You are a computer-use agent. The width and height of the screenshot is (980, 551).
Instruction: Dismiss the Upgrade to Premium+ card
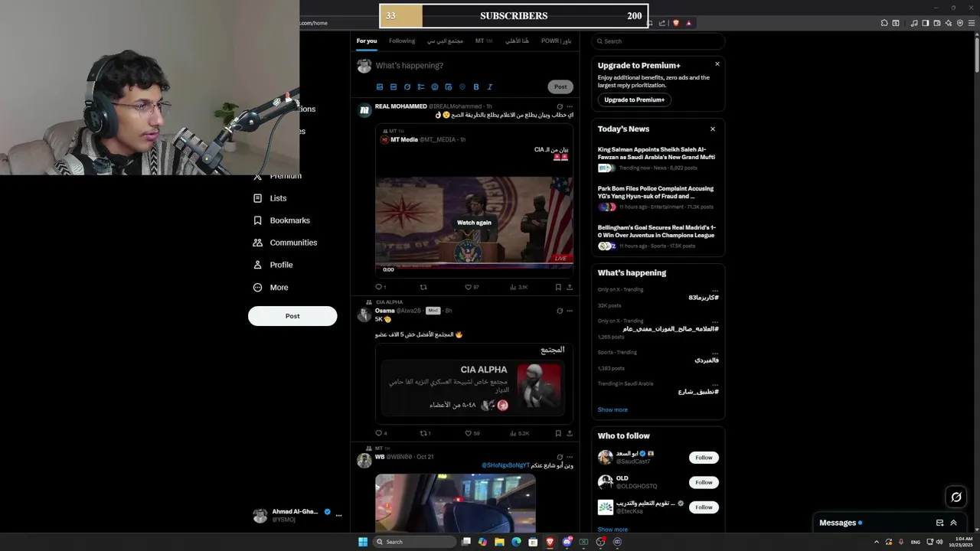(x=717, y=64)
